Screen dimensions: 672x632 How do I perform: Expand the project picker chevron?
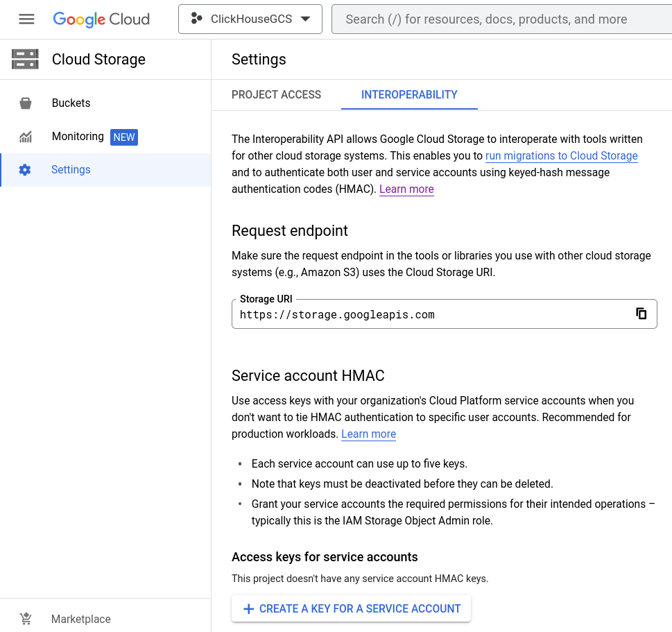click(x=305, y=19)
